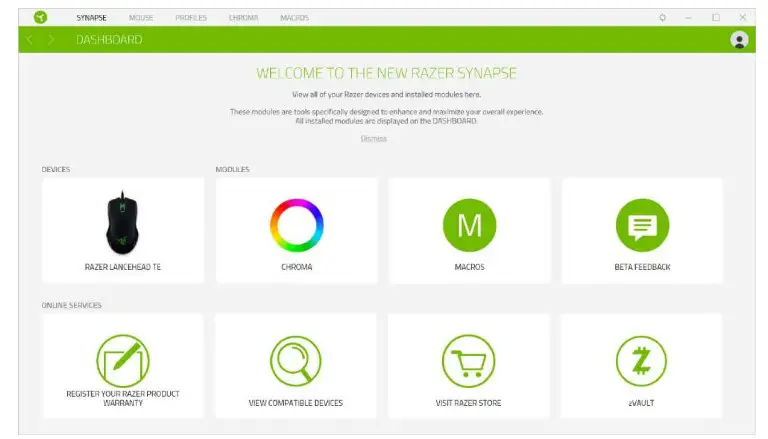
Task: Open the Beta Feedback chat icon
Action: click(642, 225)
